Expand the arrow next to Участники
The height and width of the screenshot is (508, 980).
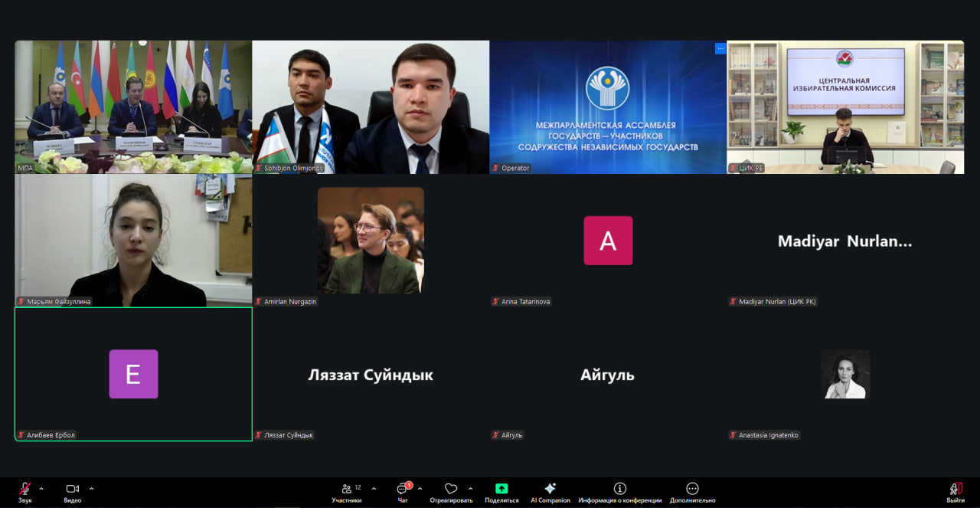click(x=374, y=488)
